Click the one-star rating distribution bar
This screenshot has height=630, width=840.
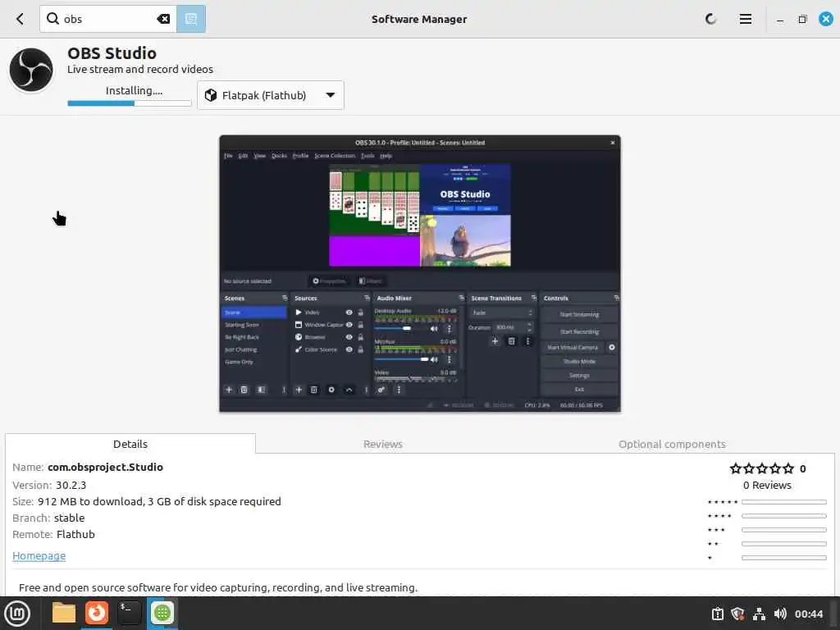pos(783,558)
